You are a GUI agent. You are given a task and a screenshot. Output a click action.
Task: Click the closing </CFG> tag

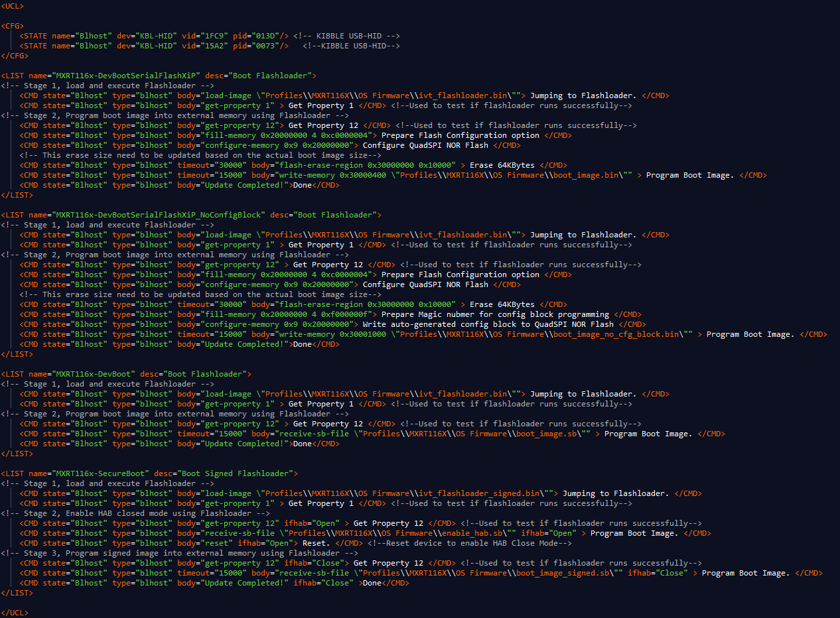(15, 56)
